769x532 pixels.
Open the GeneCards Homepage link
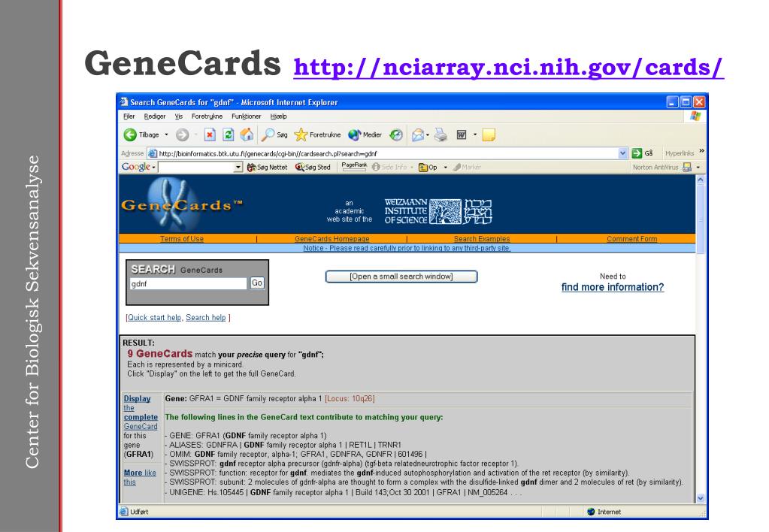click(x=332, y=239)
